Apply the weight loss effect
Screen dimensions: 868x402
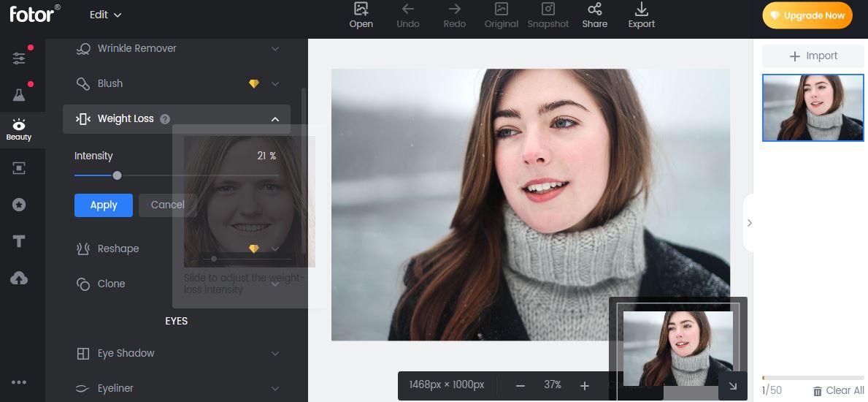pos(104,205)
